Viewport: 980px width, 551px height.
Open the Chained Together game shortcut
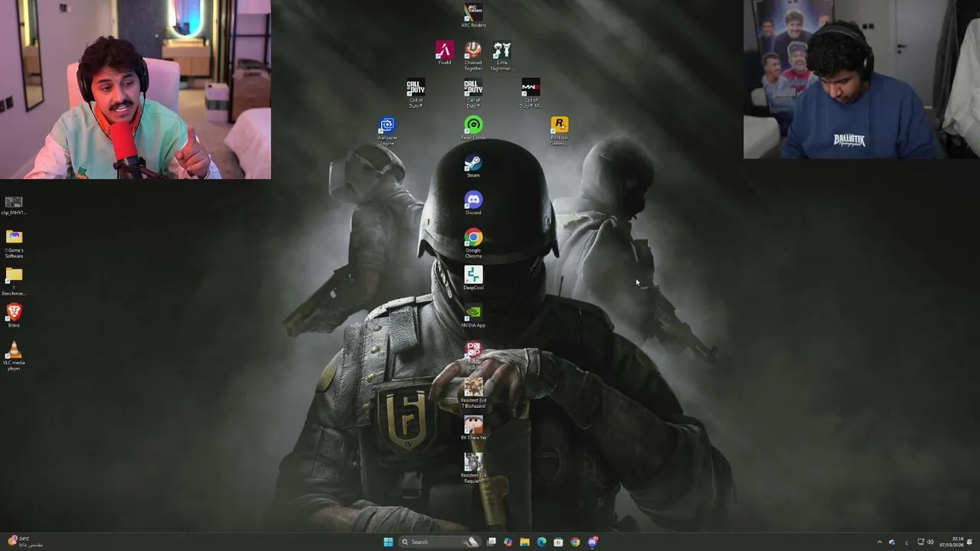[x=473, y=56]
